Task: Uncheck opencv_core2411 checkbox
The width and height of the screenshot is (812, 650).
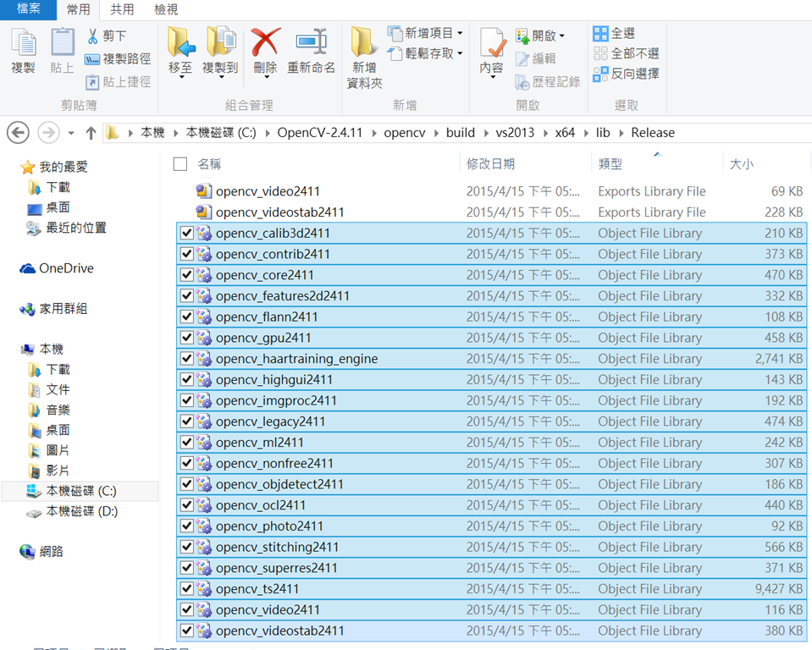Action: click(187, 275)
